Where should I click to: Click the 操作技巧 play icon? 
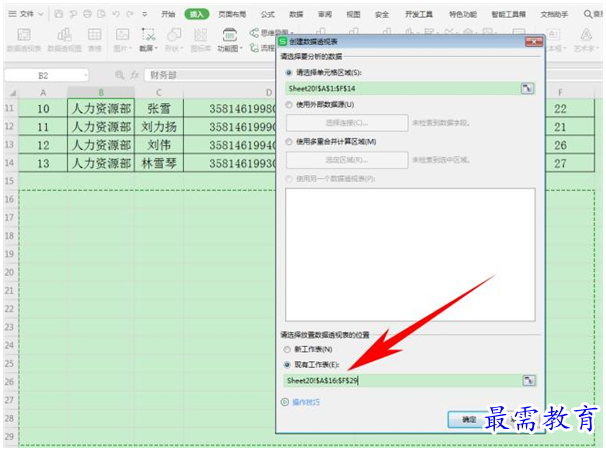coord(285,402)
